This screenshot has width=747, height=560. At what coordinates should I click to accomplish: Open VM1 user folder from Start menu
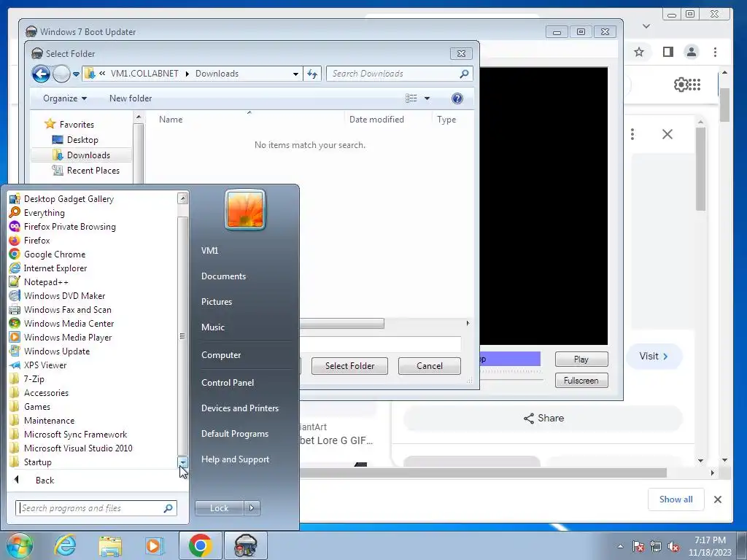pos(209,251)
